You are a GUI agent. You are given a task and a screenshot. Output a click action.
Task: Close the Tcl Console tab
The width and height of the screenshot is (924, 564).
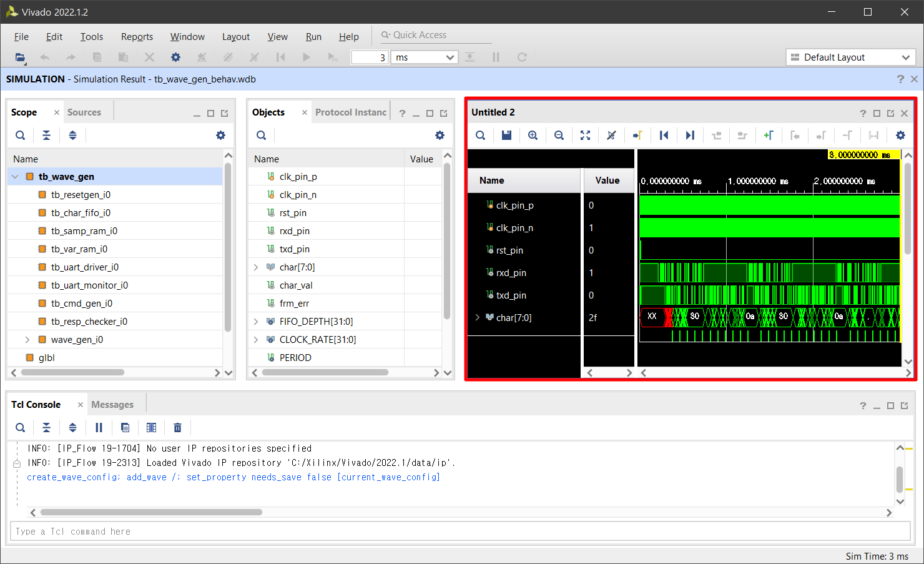click(x=80, y=405)
